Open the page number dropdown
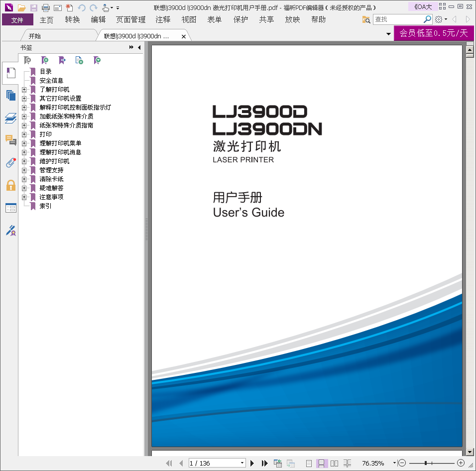 (x=242, y=463)
